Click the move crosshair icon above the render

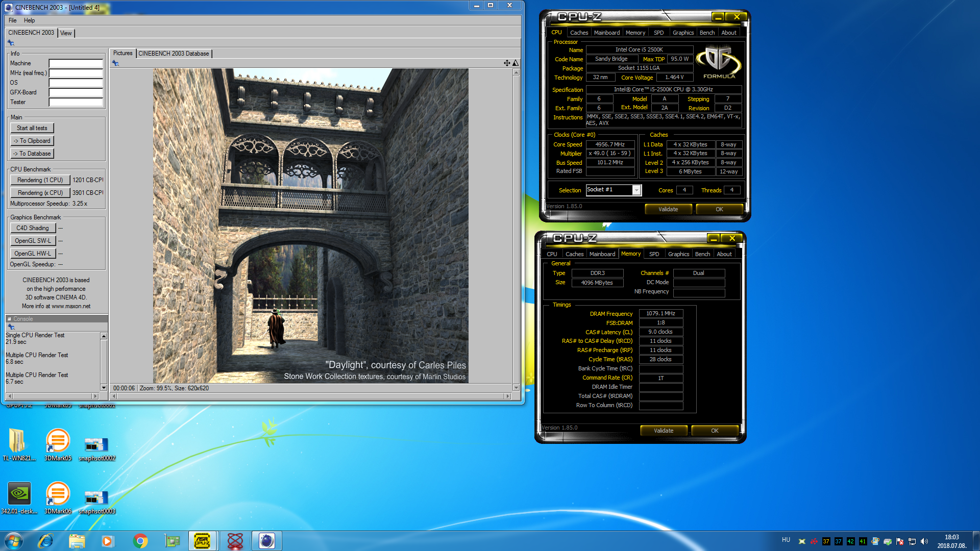(507, 63)
